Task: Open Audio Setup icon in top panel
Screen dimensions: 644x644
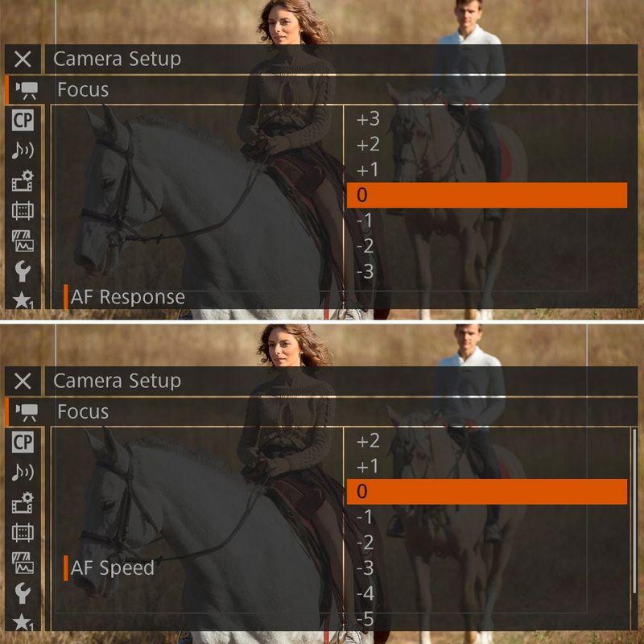Action: pyautogui.click(x=23, y=150)
